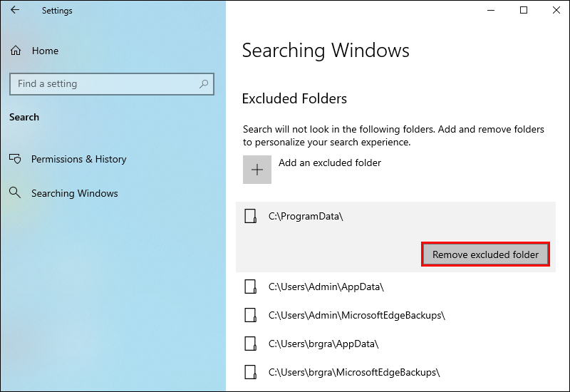This screenshot has height=392, width=570.
Task: Click the brgra\AppData folder icon
Action: pyautogui.click(x=250, y=344)
